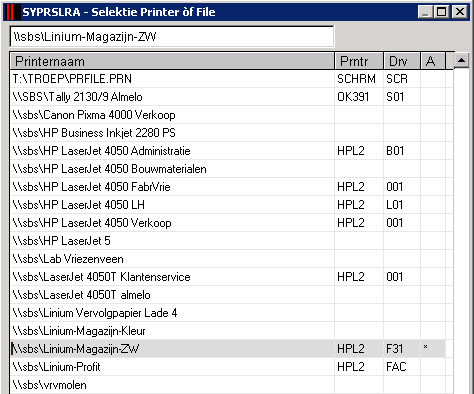Viewport: 474px width, 394px height.
Task: Click 001 driver cell in FabrVrie row
Action: [402, 187]
